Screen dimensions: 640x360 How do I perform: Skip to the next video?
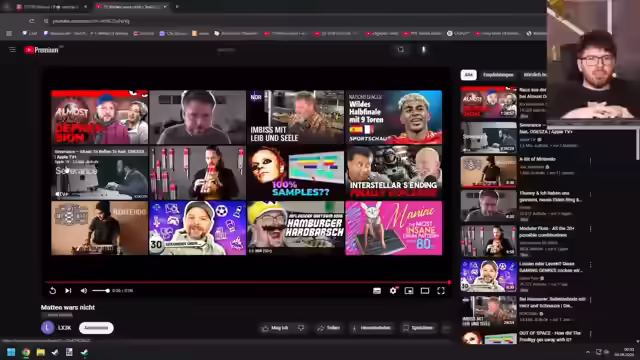click(68, 291)
